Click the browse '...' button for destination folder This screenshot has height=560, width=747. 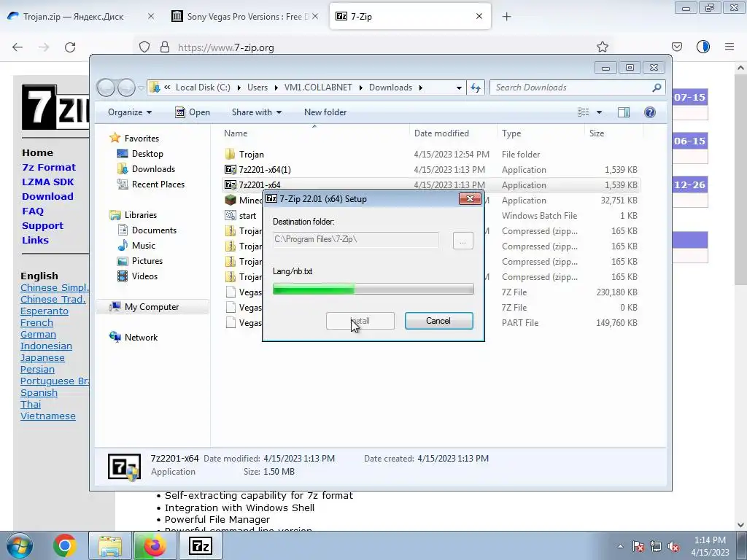coord(462,241)
